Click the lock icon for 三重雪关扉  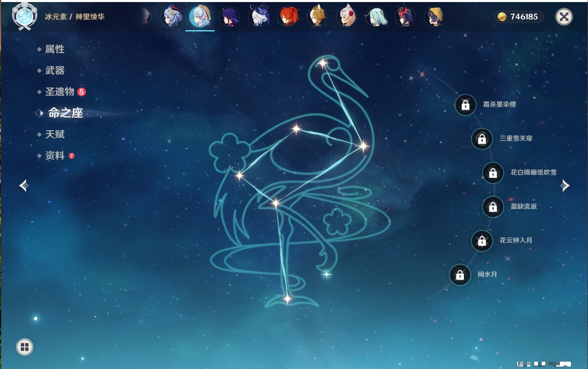point(482,139)
